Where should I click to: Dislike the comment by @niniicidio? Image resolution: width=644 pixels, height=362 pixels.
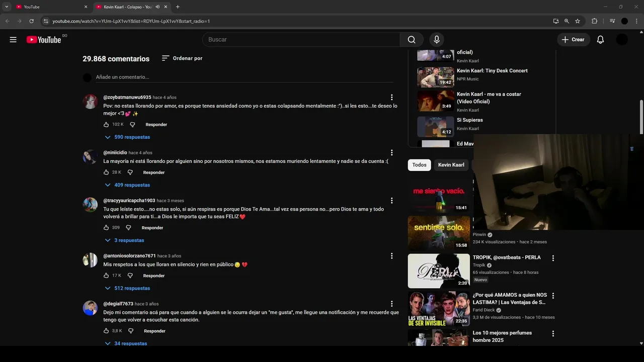coord(130,172)
